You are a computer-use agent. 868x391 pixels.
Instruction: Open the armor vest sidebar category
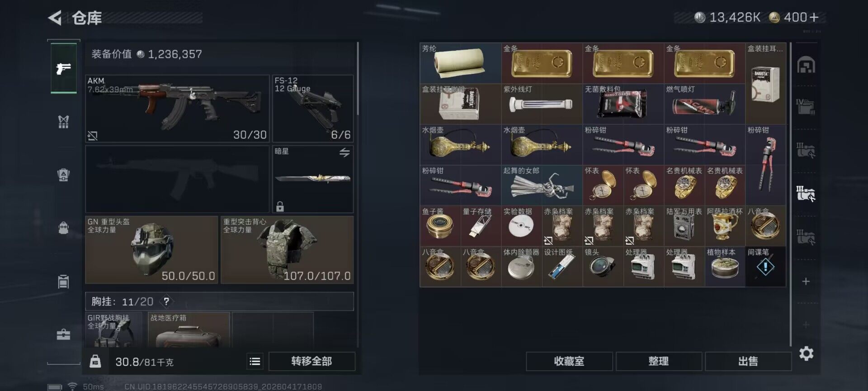63,122
